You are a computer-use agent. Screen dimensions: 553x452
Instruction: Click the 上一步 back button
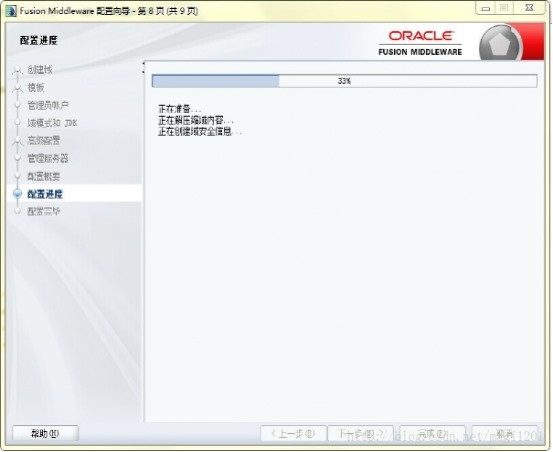(x=293, y=433)
